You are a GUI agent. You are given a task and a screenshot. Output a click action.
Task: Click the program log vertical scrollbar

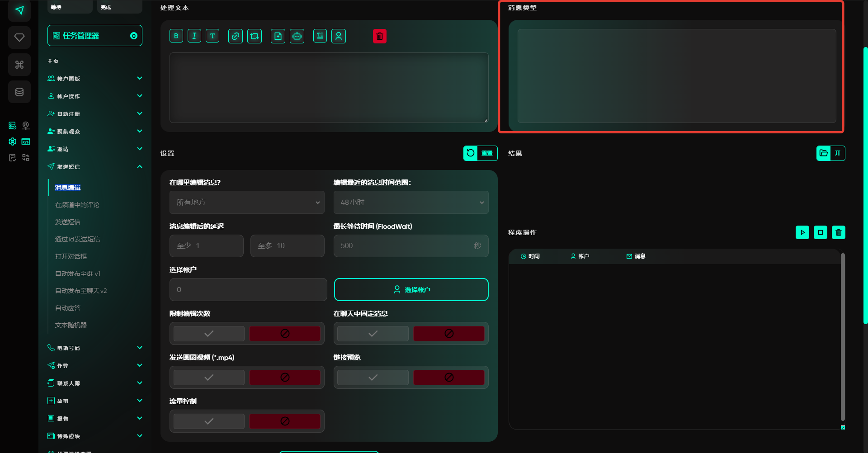pos(842,337)
